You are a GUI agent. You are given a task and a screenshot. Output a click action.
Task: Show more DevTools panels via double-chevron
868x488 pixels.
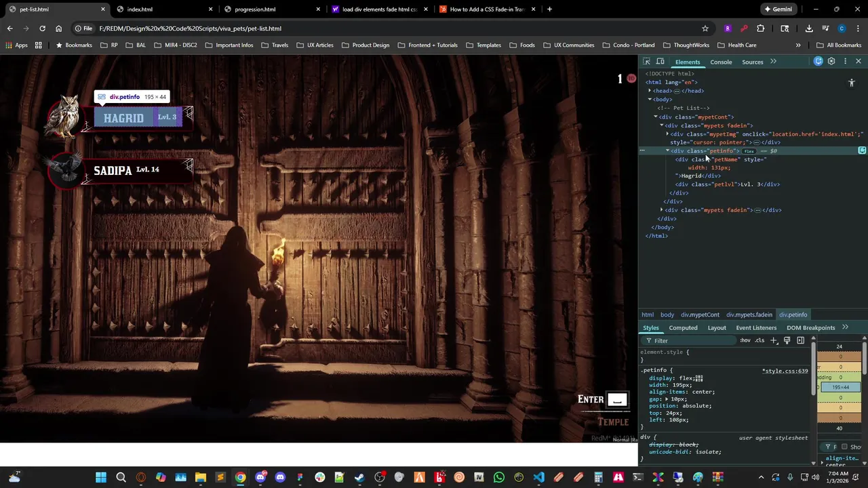[x=773, y=62]
